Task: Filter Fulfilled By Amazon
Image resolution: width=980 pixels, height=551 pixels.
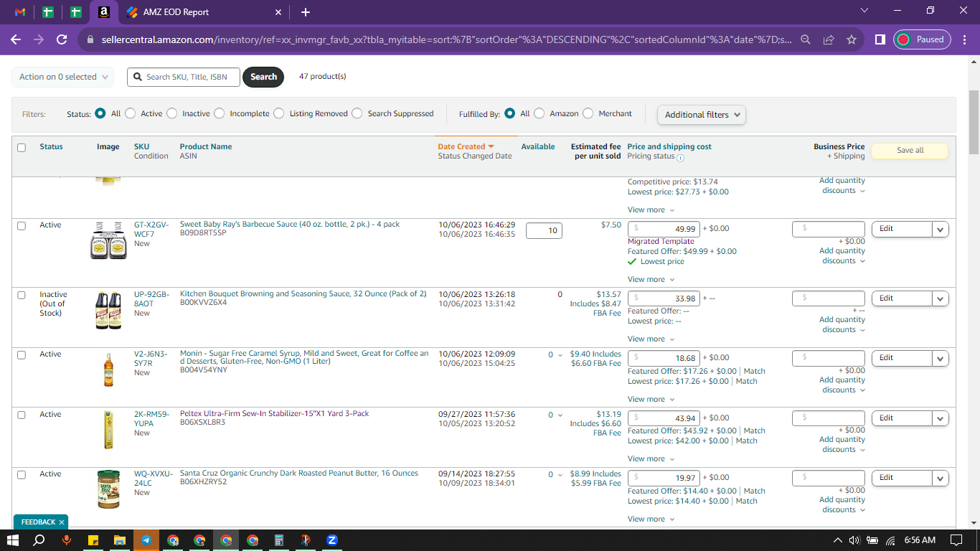Action: pyautogui.click(x=540, y=113)
